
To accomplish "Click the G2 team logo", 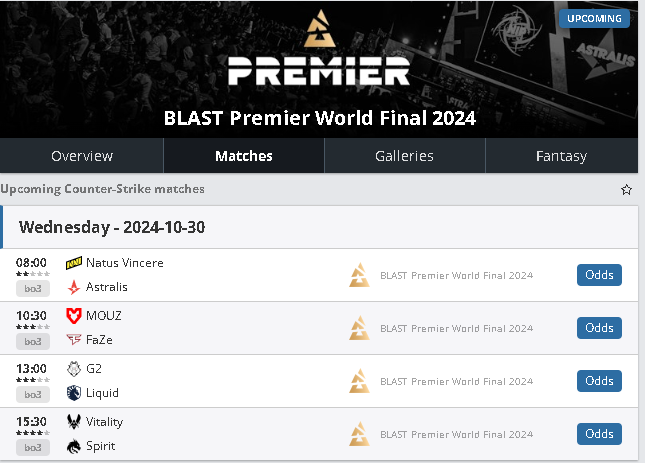I will [73, 369].
